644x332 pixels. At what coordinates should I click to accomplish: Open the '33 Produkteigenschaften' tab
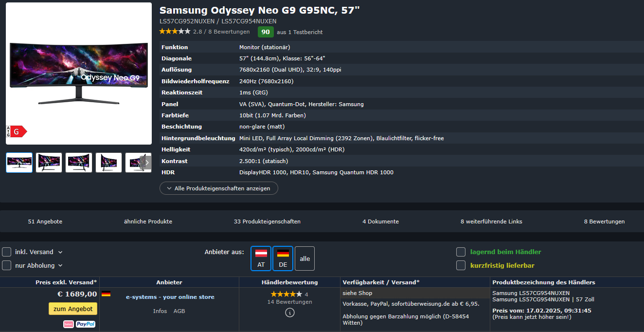tap(267, 221)
